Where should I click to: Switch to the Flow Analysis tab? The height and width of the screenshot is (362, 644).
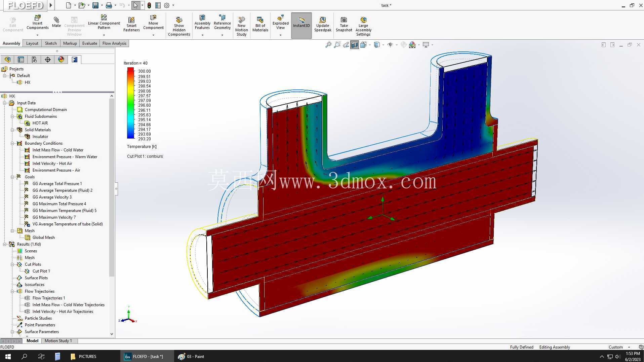point(114,43)
